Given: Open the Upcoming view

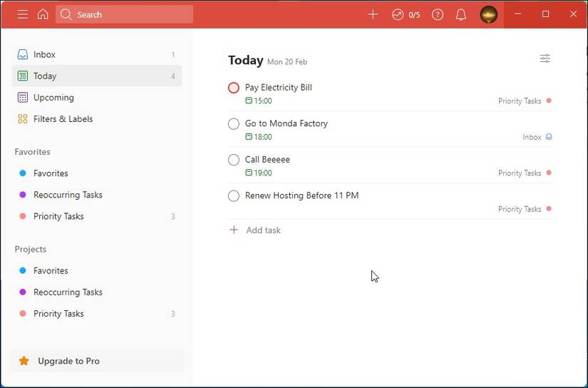Looking at the screenshot, I should pos(97,98).
